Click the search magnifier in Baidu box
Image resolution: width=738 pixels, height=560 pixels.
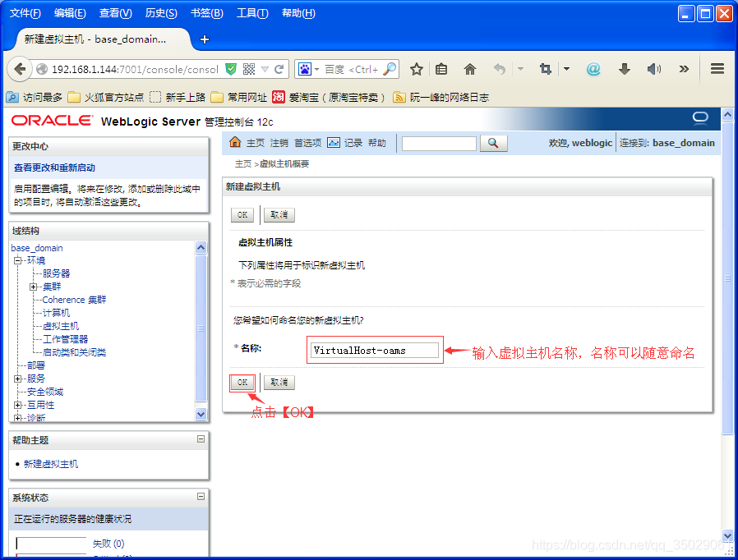coord(390,69)
